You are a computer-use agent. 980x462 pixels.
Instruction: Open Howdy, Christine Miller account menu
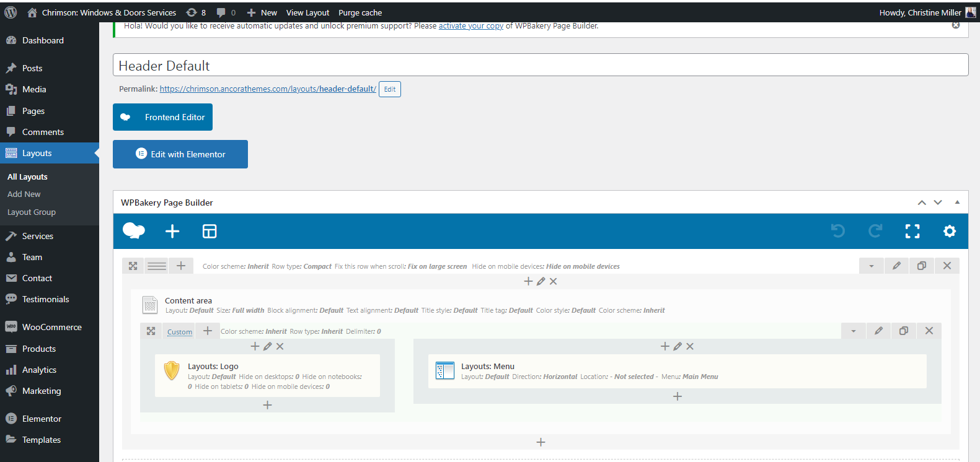pyautogui.click(x=927, y=12)
